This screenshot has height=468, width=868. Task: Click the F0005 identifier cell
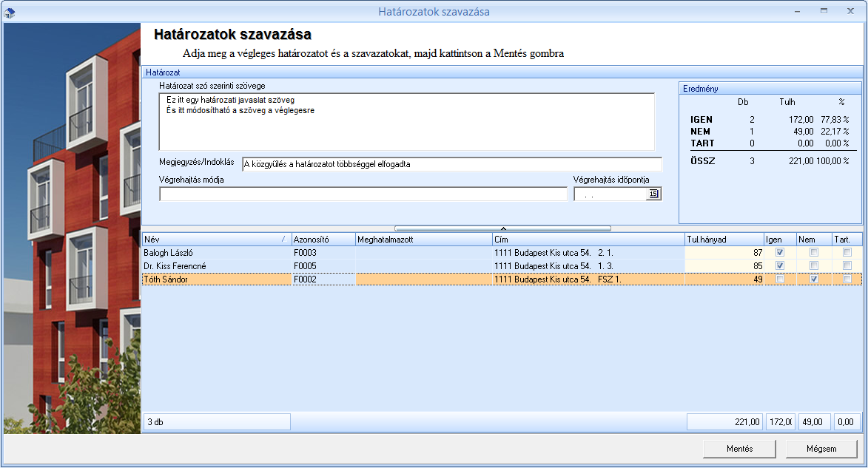323,266
